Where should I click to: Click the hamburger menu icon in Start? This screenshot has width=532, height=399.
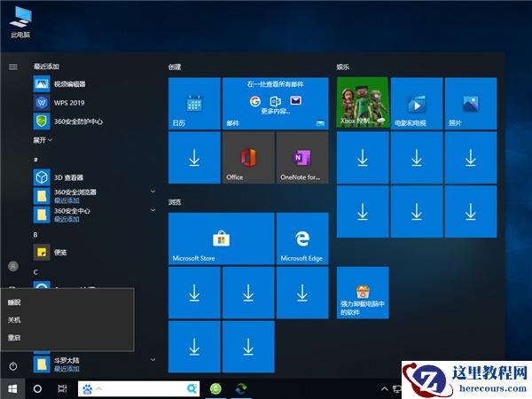[x=13, y=66]
